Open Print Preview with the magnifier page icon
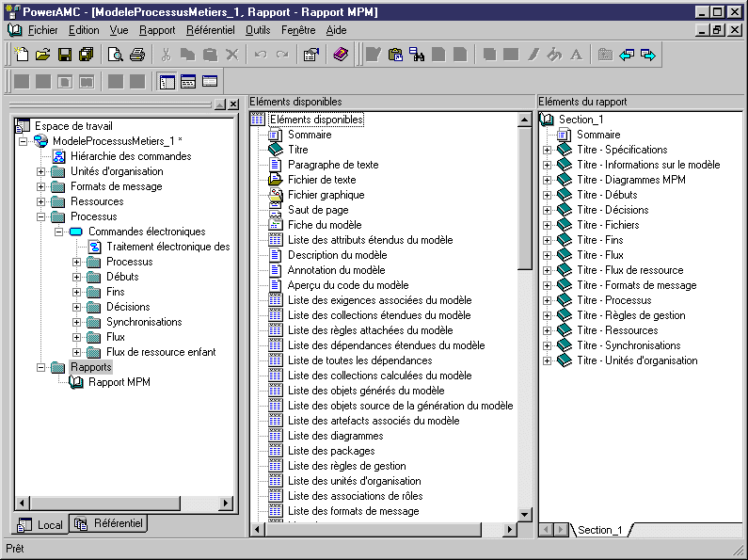This screenshot has height=560, width=748. 115,55
